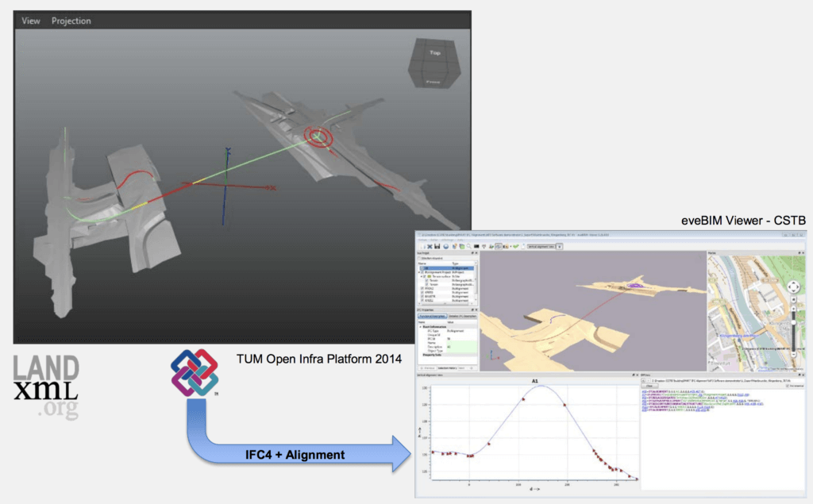Close the STEP view panel
The width and height of the screenshot is (813, 504).
pos(803,375)
